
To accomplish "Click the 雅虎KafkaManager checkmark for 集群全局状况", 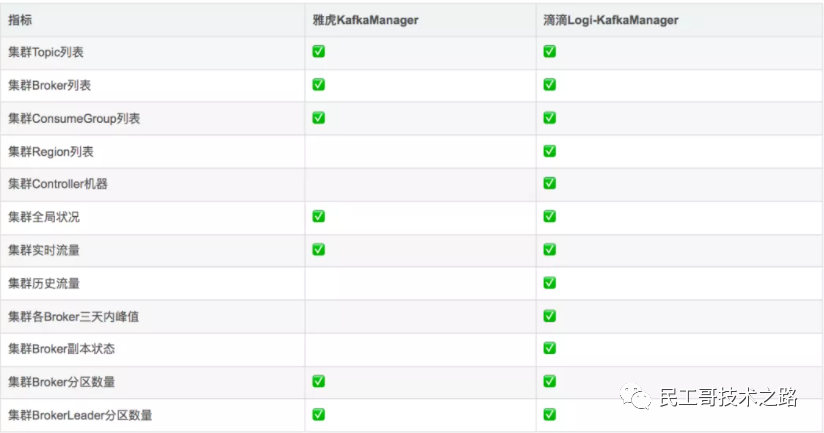I will click(318, 216).
